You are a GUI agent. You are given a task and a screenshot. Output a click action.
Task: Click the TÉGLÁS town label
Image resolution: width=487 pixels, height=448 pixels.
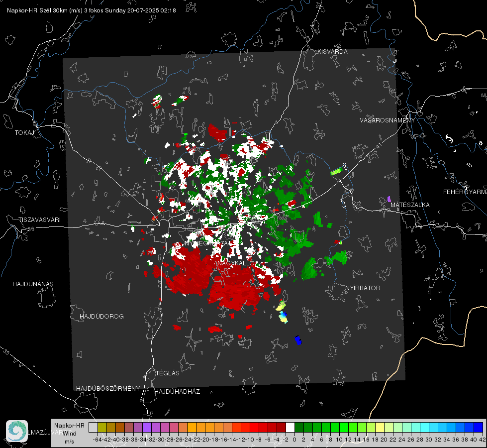168,373
